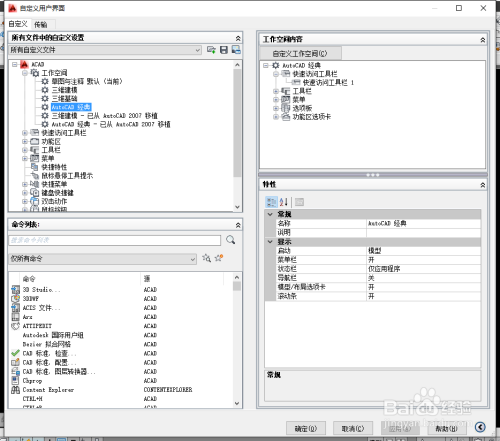Switch to the 自定义 tab
The image size is (500, 441).
(18, 24)
